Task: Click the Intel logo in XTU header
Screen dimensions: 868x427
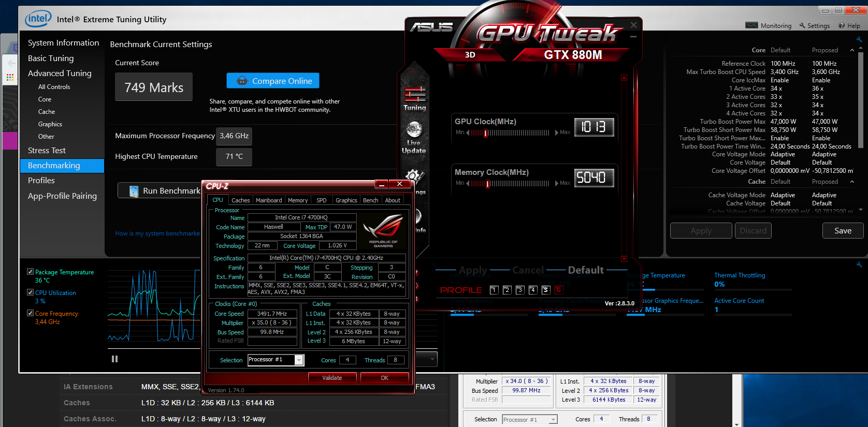Action: point(38,19)
